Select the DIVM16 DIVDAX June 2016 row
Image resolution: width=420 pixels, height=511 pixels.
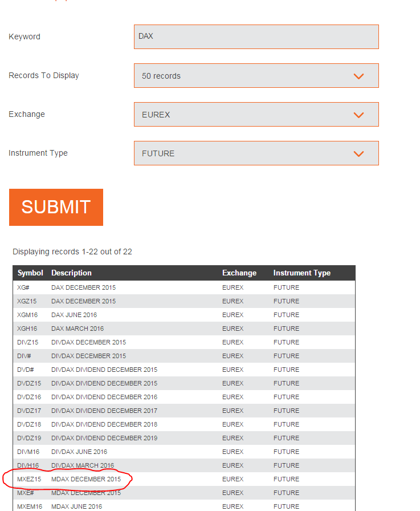coord(28,452)
